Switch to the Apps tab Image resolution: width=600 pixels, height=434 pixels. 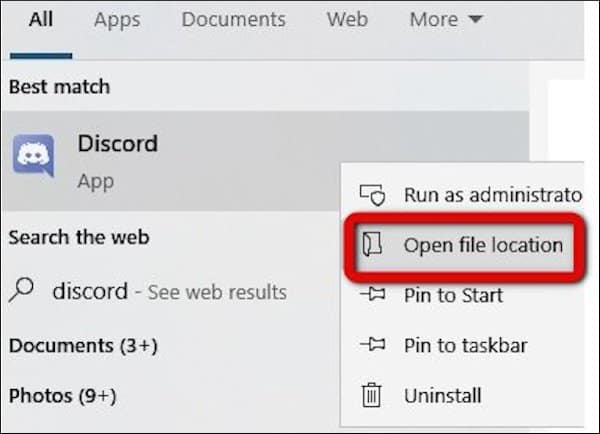tap(117, 20)
